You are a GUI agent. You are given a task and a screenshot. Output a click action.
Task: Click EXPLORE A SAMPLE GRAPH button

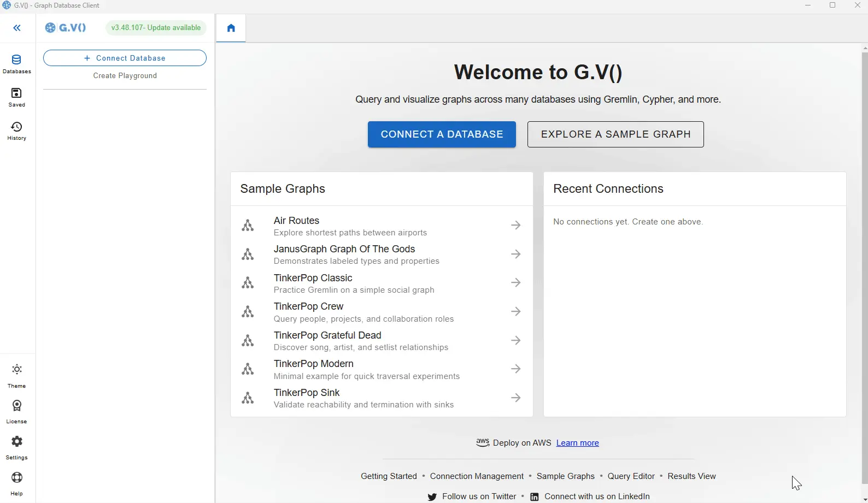[x=615, y=134]
